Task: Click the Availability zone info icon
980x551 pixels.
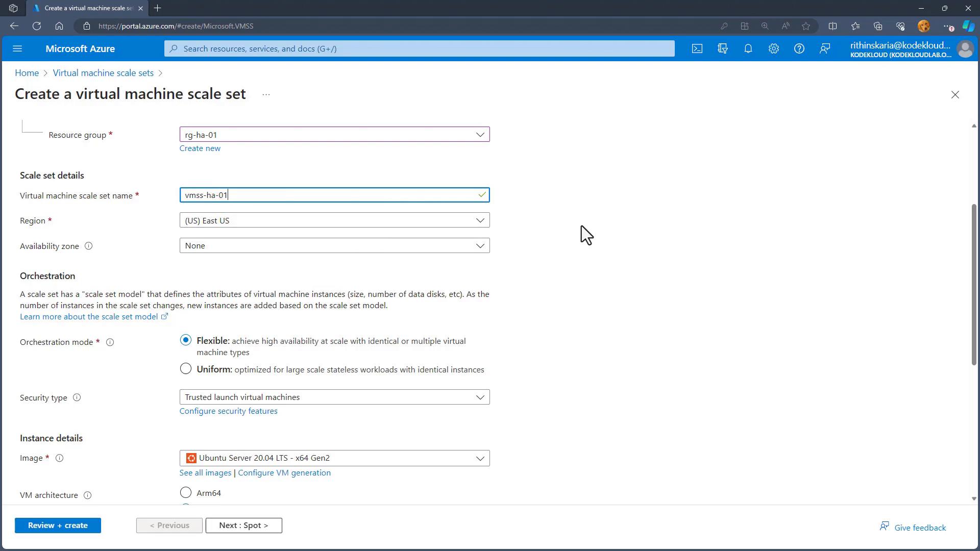Action: pyautogui.click(x=88, y=246)
